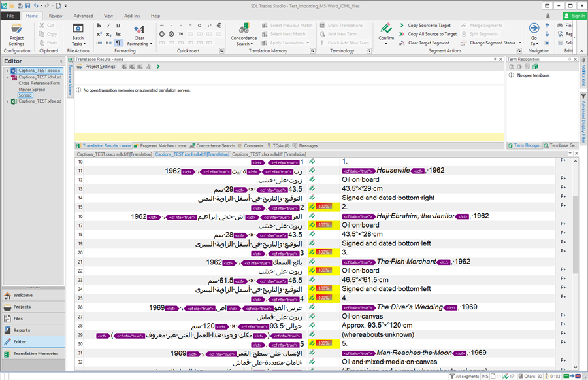Click Copy All Source to Target
Viewport: 588px width, 380px height.
click(428, 34)
